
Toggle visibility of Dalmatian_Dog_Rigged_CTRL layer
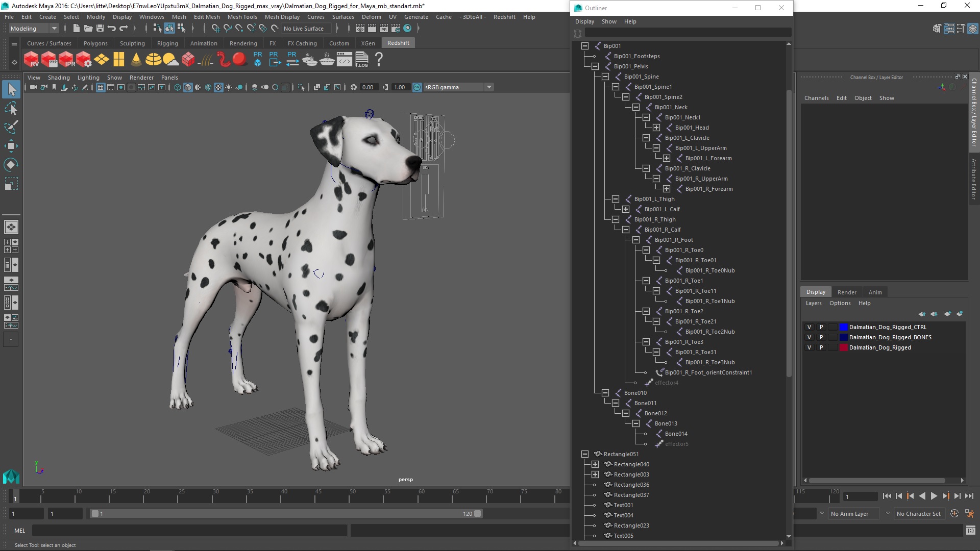809,327
